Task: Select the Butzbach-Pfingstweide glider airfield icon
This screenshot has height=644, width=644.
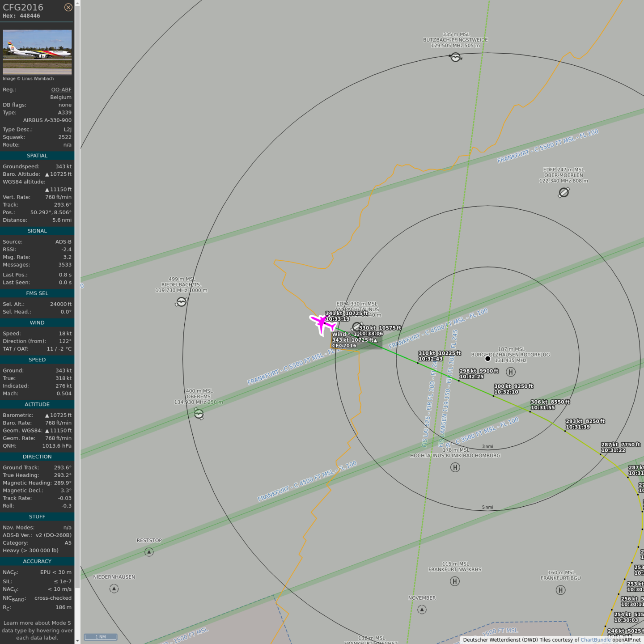Action: point(455,57)
